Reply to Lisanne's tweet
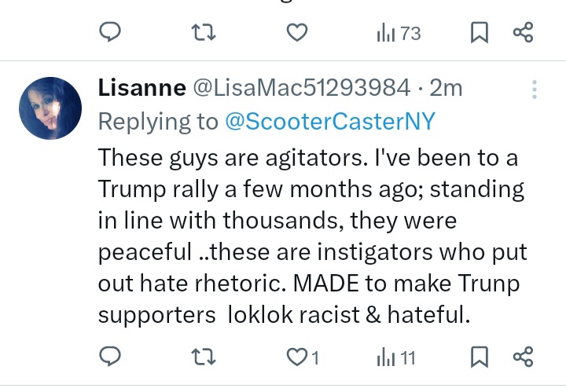Image resolution: width=566 pixels, height=392 pixels. click(109, 357)
